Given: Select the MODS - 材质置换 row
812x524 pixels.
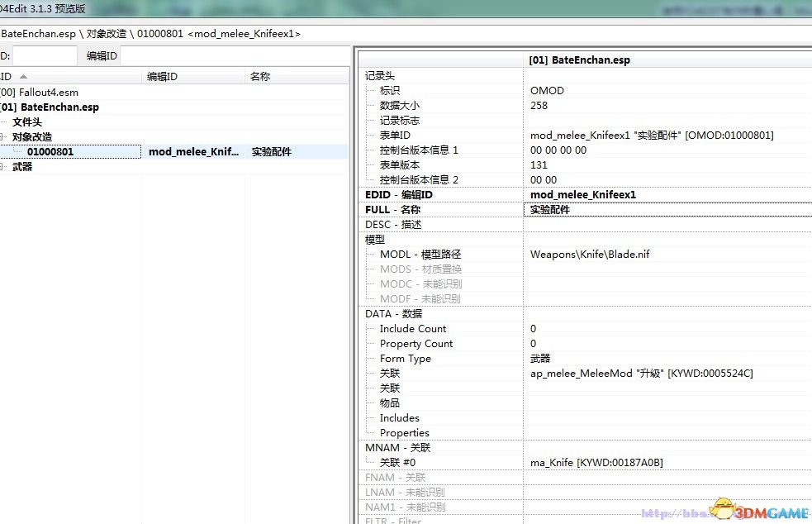Looking at the screenshot, I should pyautogui.click(x=420, y=269).
